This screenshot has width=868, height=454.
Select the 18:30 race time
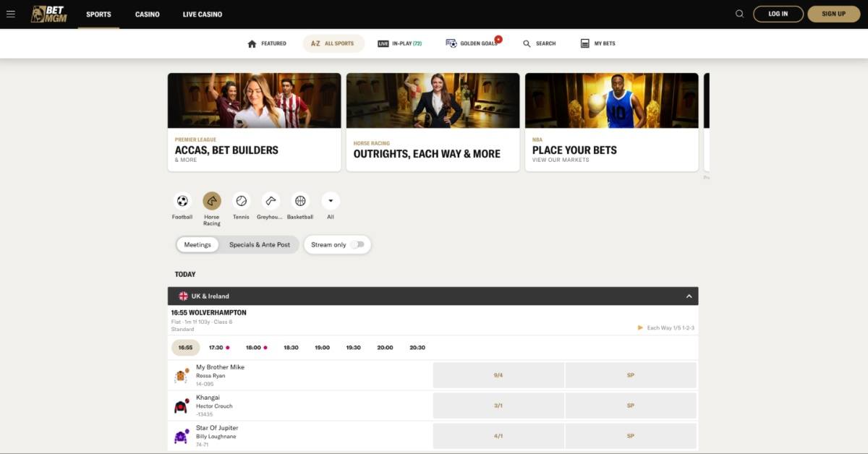[291, 347]
